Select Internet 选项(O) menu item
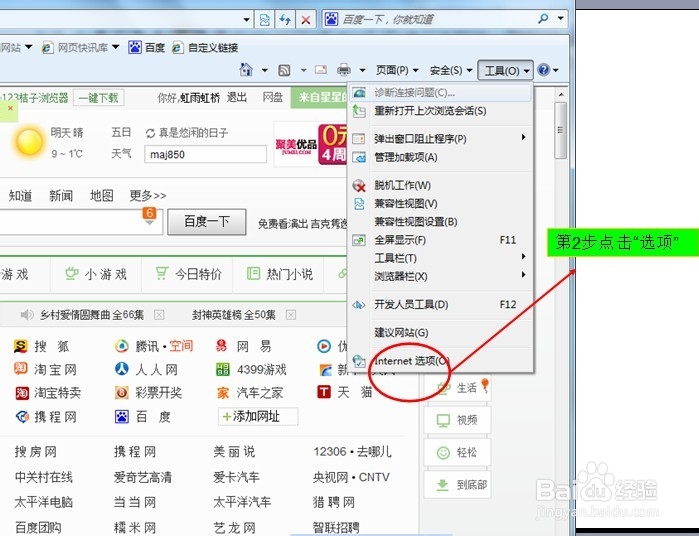This screenshot has height=536, width=699. [x=440, y=361]
